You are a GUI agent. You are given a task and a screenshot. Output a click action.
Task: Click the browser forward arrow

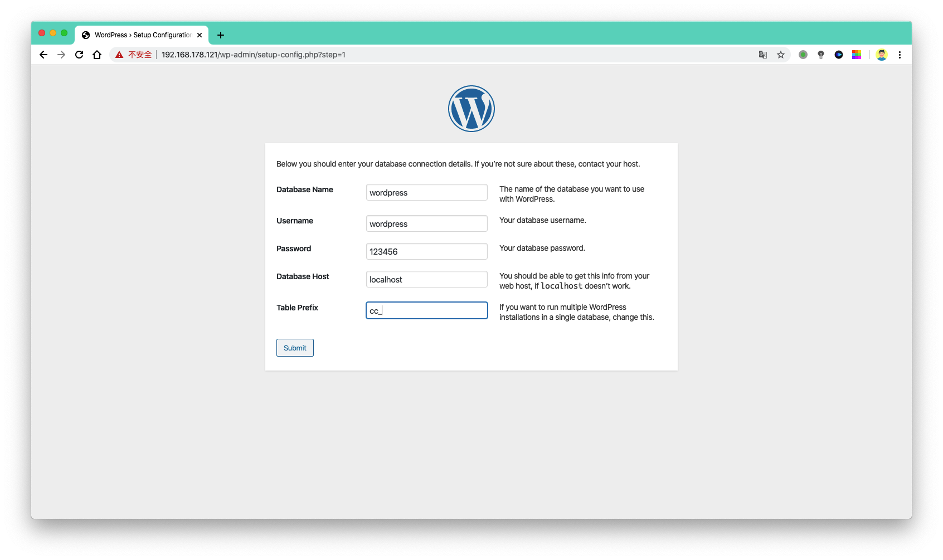coord(61,55)
